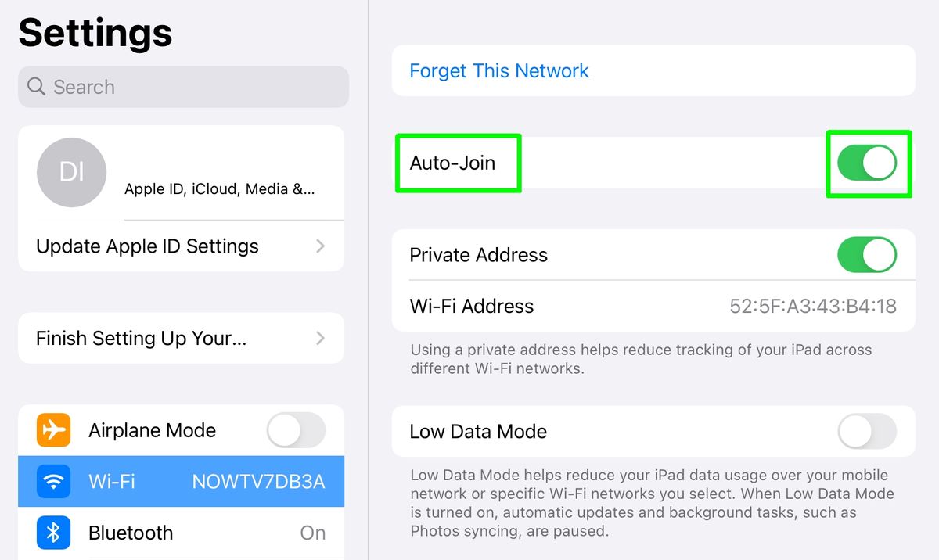939x560 pixels.
Task: Select the blue Wi-Fi icon in sidebar
Action: (53, 481)
